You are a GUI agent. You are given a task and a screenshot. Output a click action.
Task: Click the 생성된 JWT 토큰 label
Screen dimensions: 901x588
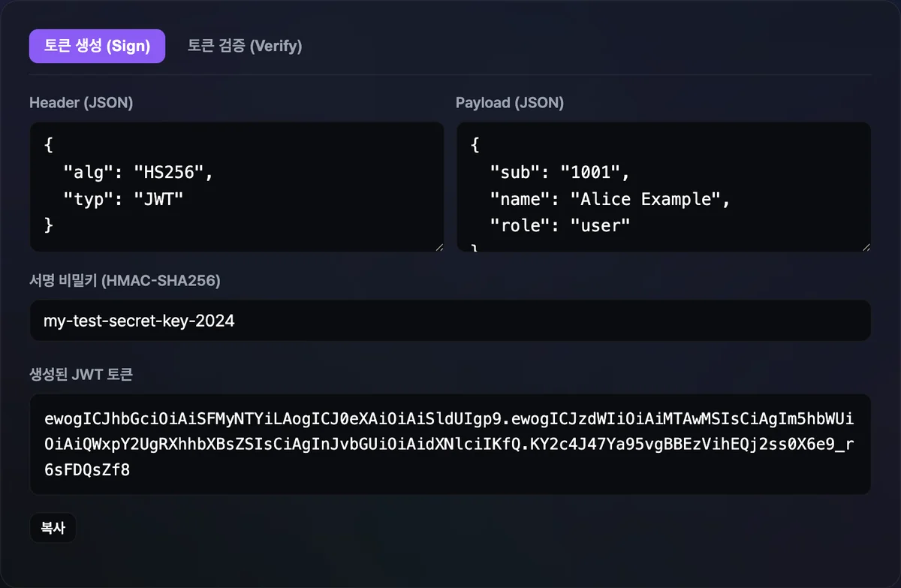(81, 374)
